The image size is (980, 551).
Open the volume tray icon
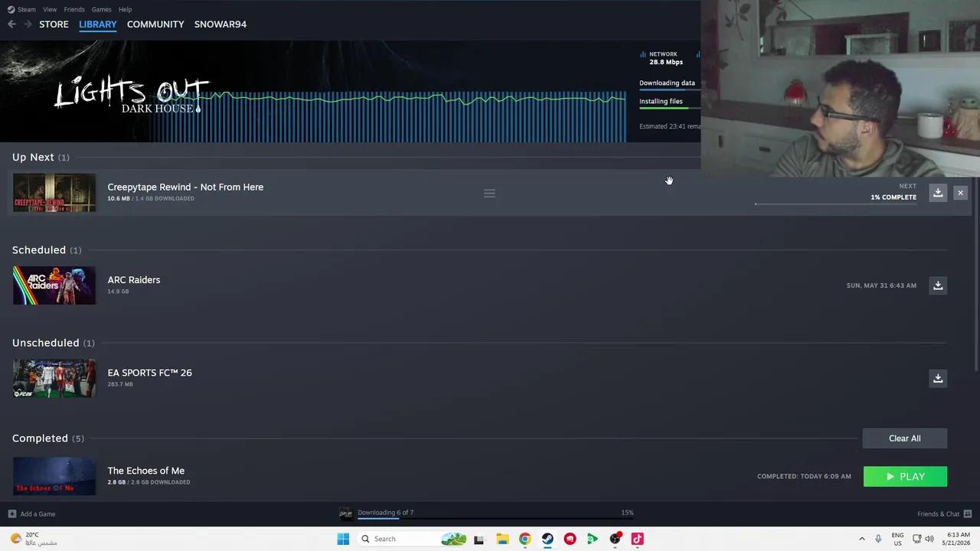(x=929, y=539)
